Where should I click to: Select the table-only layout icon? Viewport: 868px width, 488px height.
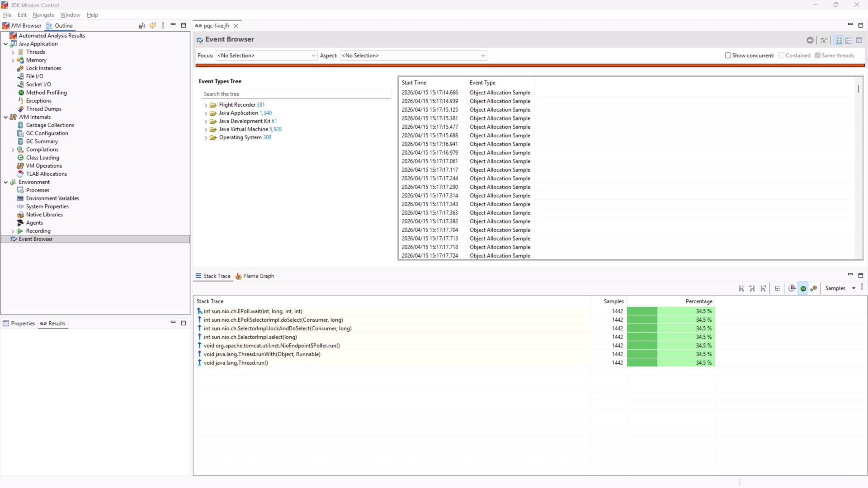(859, 40)
